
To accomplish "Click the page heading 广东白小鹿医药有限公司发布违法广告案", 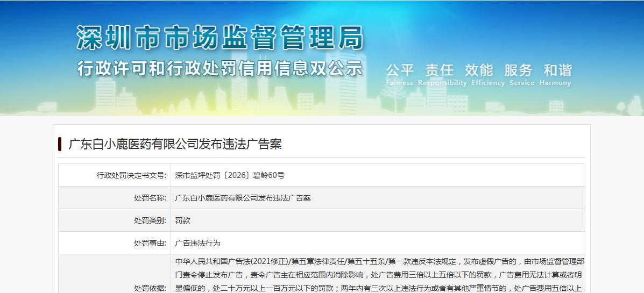I will [175, 144].
